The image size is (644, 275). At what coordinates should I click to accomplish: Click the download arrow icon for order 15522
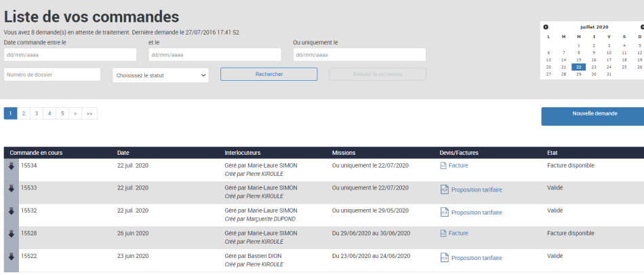point(11,257)
